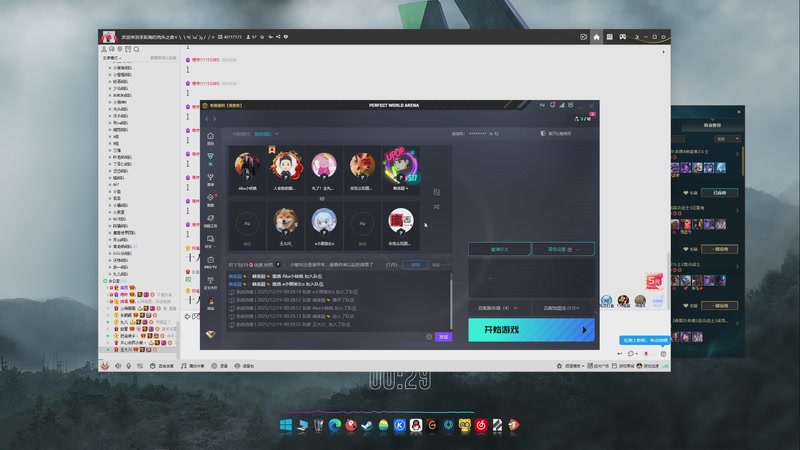
Task: Click the purple send button in Arena chat
Action: tap(443, 337)
